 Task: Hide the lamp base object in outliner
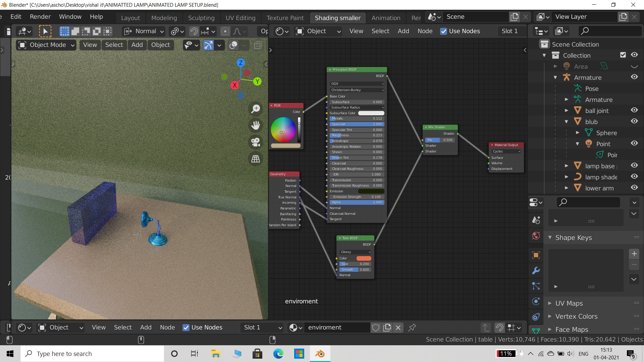pos(634,165)
